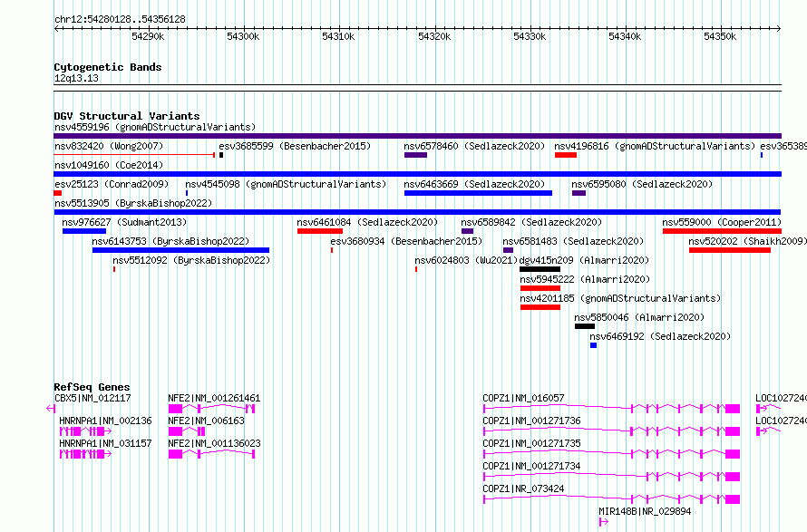
Task: Click esv3680934 (Besenbacher2015) label
Action: pyautogui.click(x=406, y=241)
